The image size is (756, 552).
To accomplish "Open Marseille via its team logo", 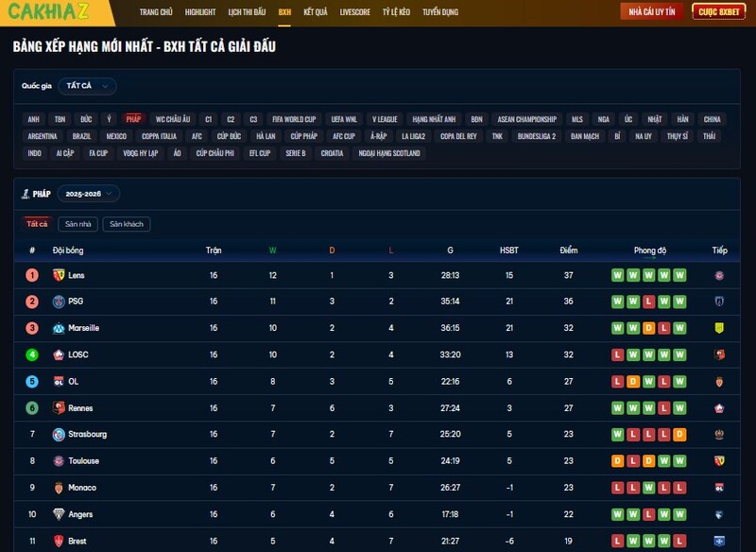I will tap(59, 328).
